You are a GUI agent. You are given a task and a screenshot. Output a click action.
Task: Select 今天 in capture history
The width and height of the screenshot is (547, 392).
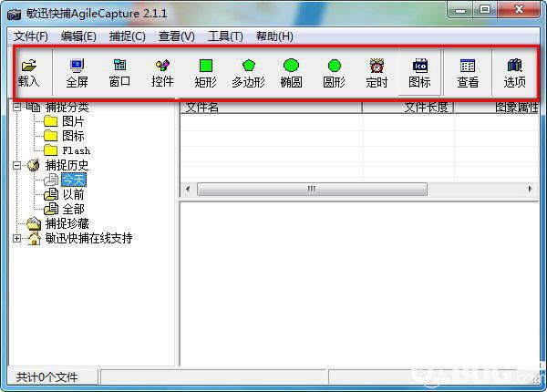pyautogui.click(x=74, y=180)
